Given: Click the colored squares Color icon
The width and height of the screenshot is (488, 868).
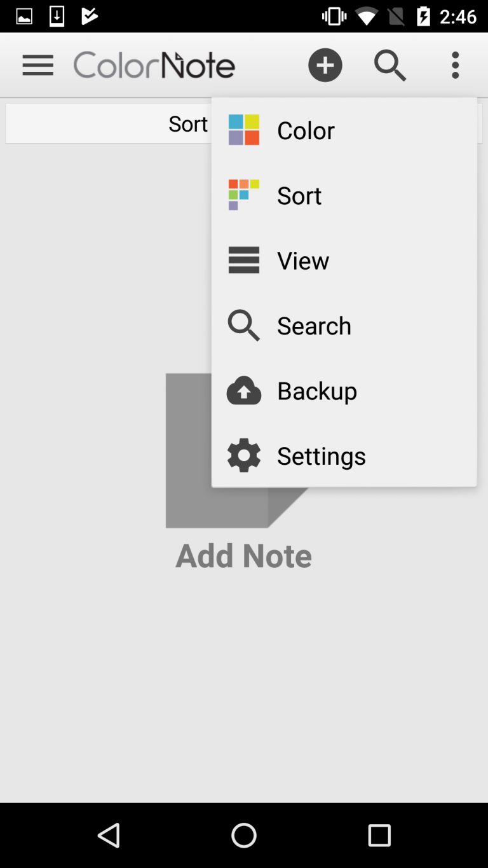Looking at the screenshot, I should [244, 130].
